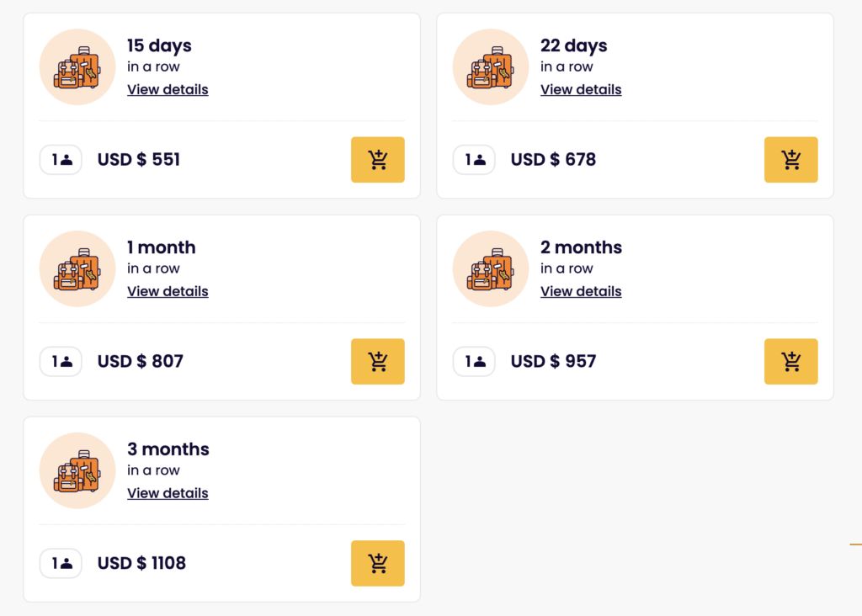Click the traveler icon on the 3 months card
Image resolution: width=862 pixels, height=616 pixels.
[60, 563]
